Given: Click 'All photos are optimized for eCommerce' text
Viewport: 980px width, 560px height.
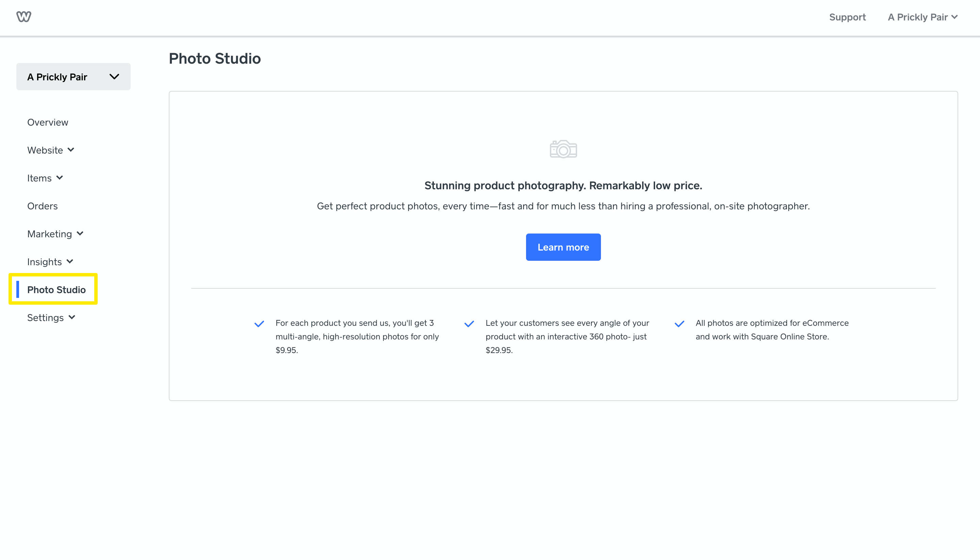Looking at the screenshot, I should pyautogui.click(x=772, y=330).
